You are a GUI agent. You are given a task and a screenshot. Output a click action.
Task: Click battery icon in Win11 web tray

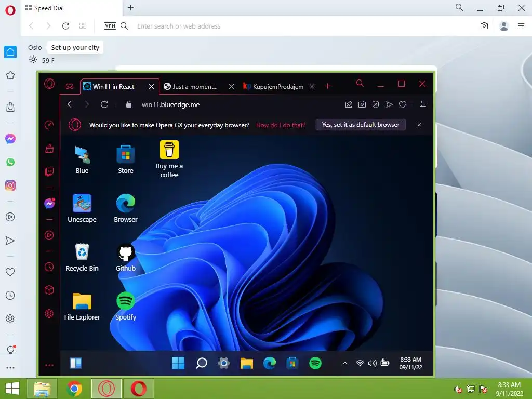click(x=385, y=363)
